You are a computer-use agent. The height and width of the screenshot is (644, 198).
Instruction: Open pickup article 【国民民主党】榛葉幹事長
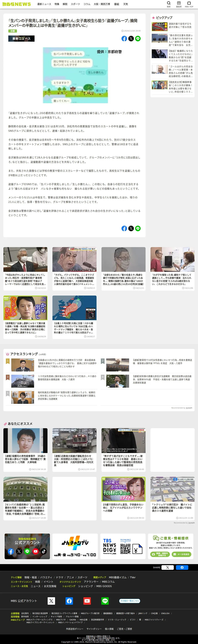173,87
